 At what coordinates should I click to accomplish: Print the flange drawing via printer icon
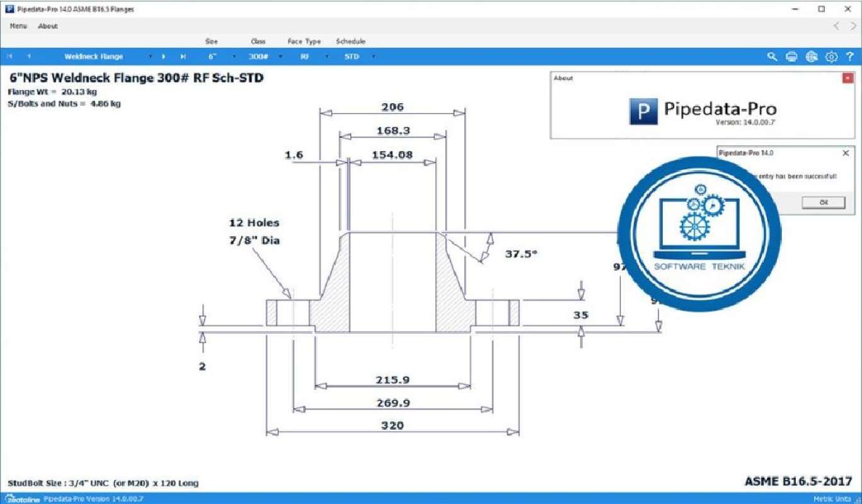click(791, 56)
